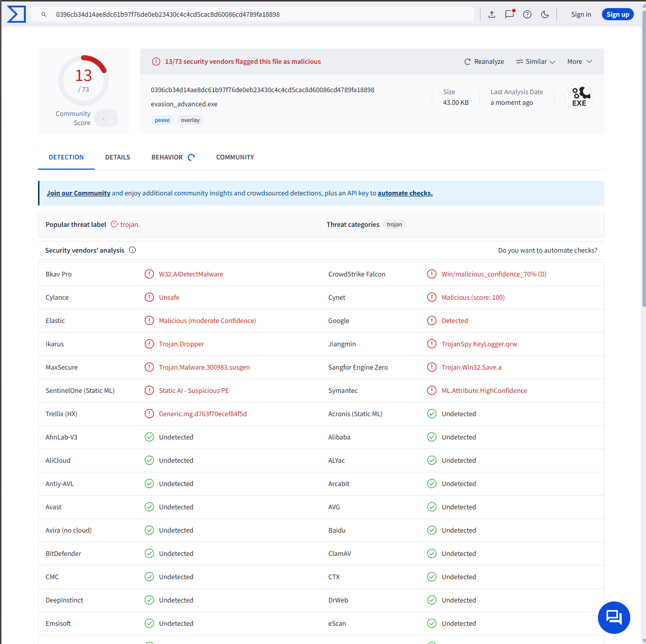Click 'Do you want to automate checks?'
Image resolution: width=646 pixels, height=644 pixels.
(x=548, y=251)
